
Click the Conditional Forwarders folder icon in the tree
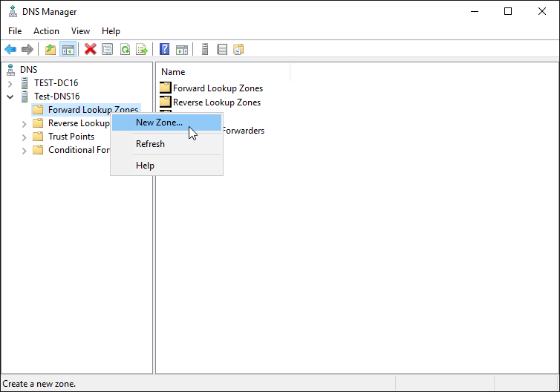(38, 150)
